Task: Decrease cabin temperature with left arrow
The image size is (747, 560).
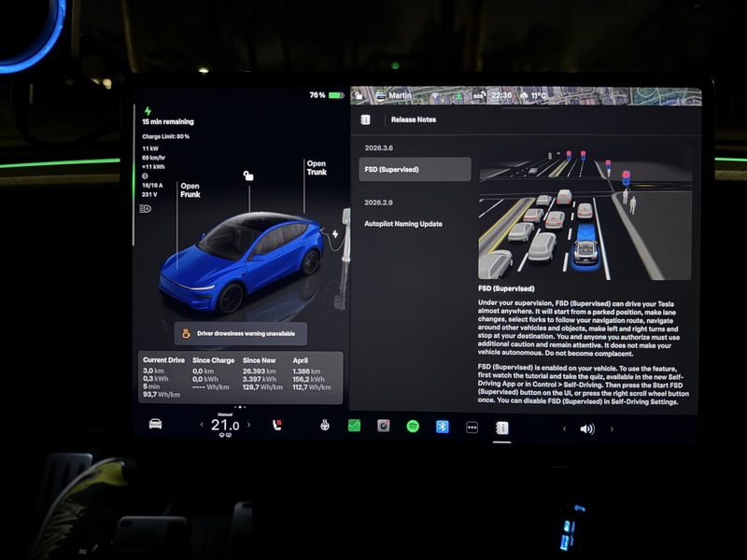Action: pos(202,425)
